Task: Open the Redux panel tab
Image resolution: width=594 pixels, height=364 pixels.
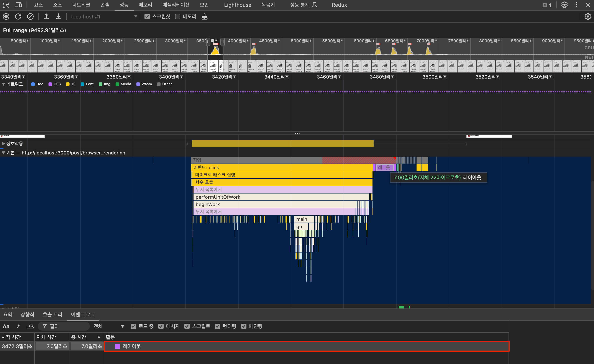Action: [x=339, y=5]
